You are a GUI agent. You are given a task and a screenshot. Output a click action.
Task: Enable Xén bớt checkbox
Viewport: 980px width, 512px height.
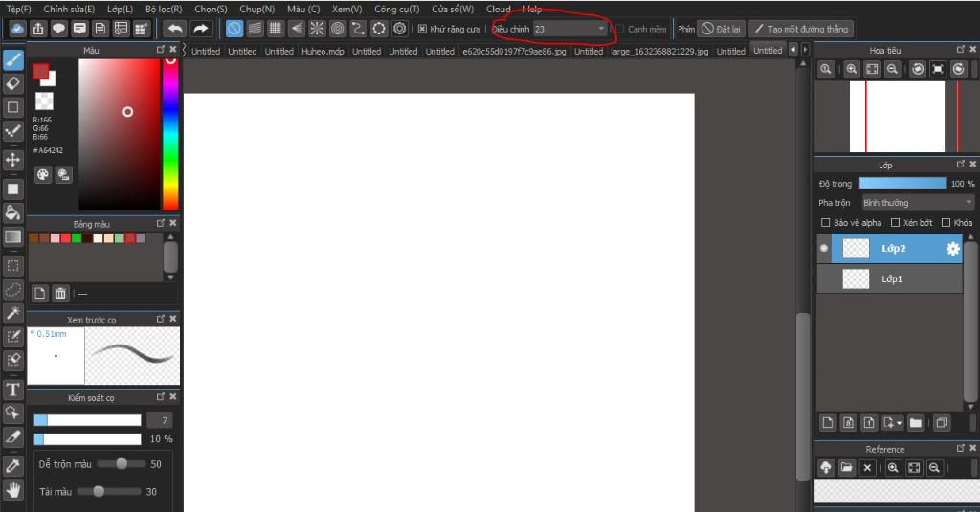click(x=895, y=223)
